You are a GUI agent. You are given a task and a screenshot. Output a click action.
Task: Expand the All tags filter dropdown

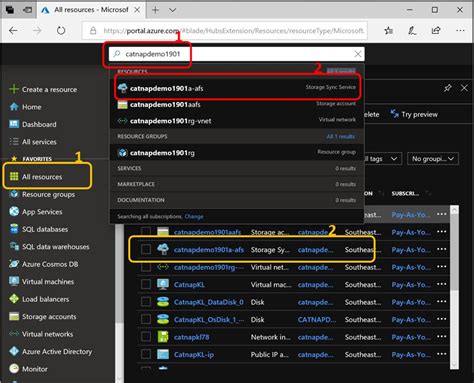click(x=383, y=159)
